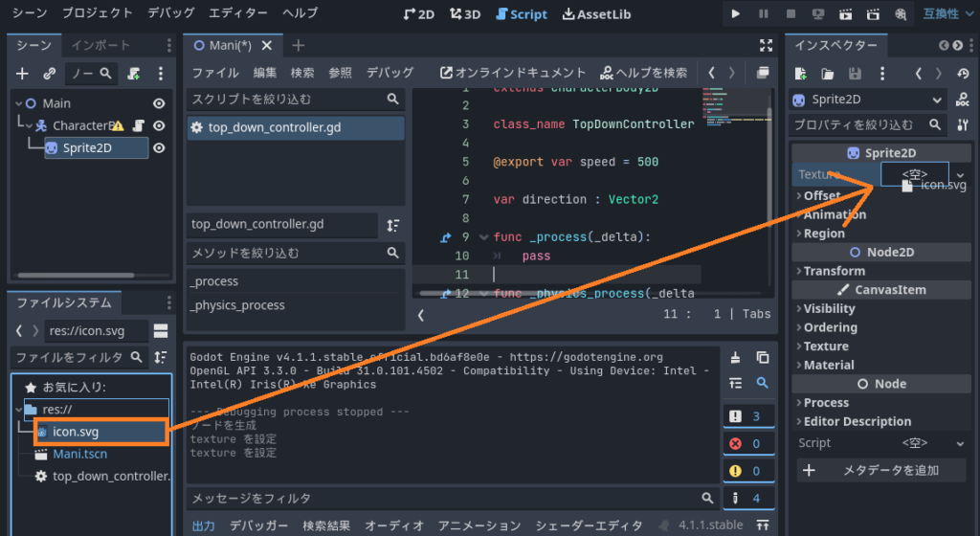The height and width of the screenshot is (536, 980).
Task: Select top_down_controller.gd in script list
Action: click(296, 127)
